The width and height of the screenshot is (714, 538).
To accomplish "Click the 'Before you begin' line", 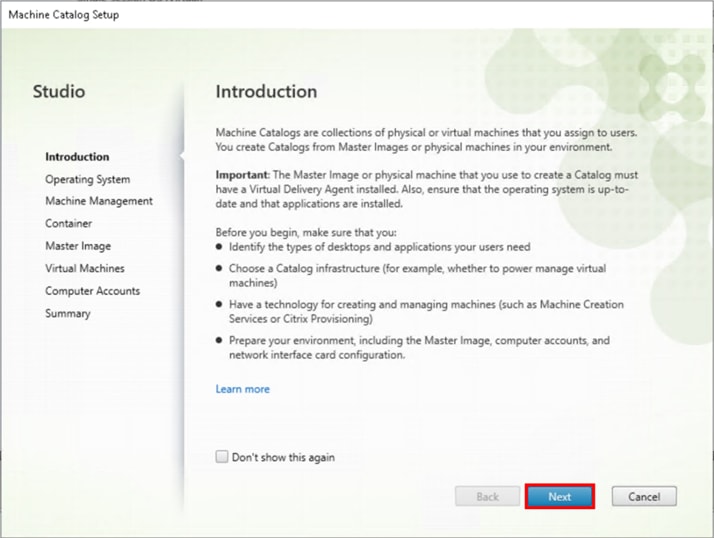I will point(306,232).
